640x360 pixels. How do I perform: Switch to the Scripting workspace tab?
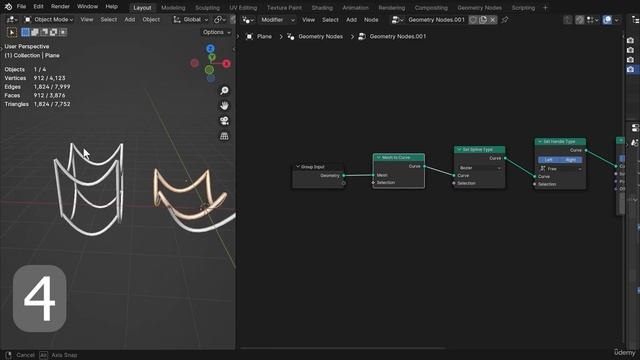523,8
